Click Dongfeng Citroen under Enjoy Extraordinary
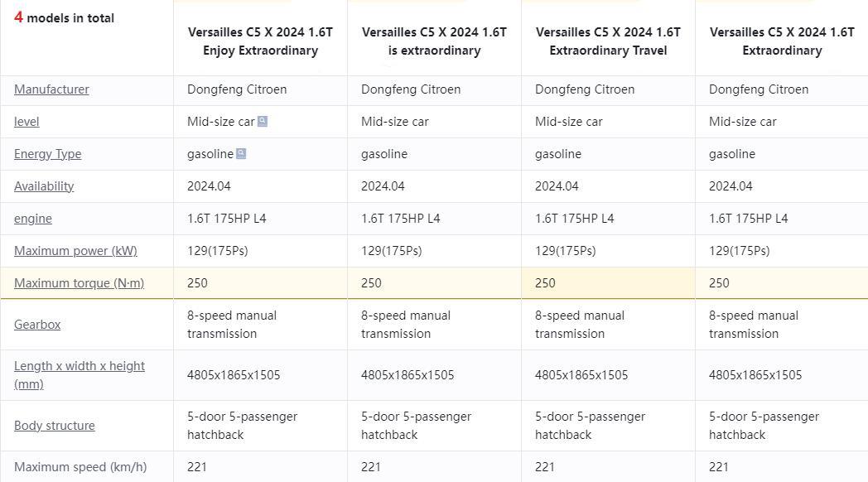The width and height of the screenshot is (868, 482). pos(237,89)
